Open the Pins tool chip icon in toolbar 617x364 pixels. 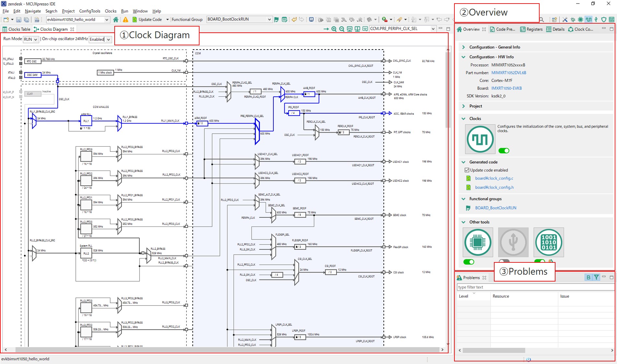pos(581,19)
